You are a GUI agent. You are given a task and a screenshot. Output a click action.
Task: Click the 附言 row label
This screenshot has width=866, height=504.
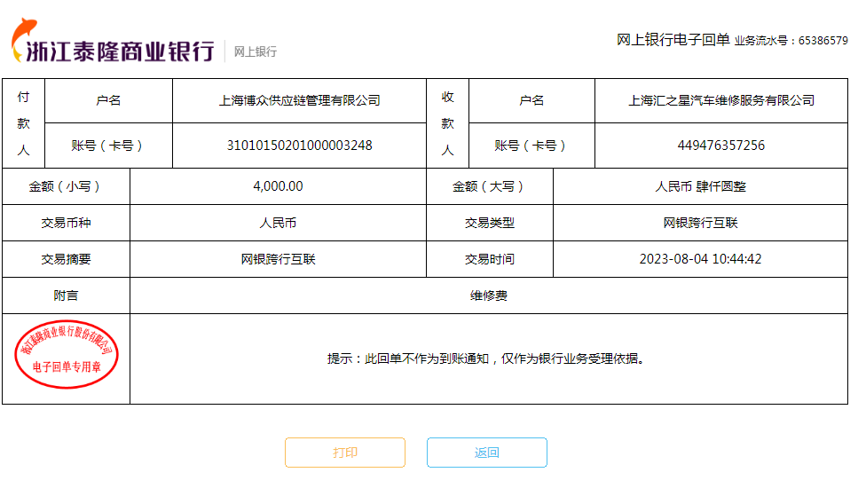coord(66,295)
